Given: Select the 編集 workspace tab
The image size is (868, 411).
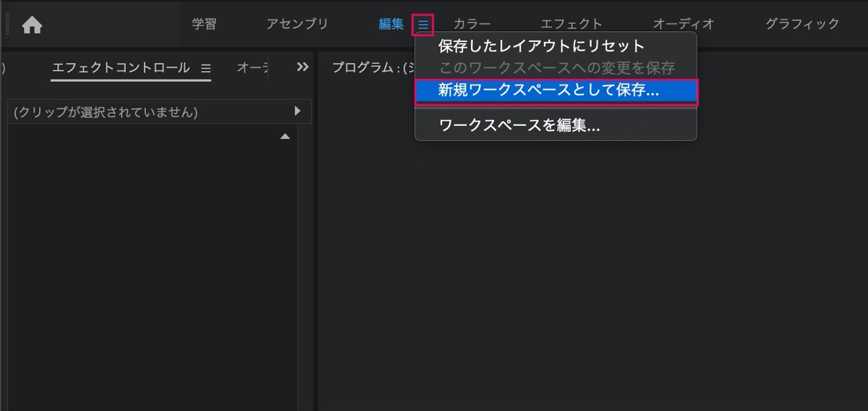Looking at the screenshot, I should 391,24.
